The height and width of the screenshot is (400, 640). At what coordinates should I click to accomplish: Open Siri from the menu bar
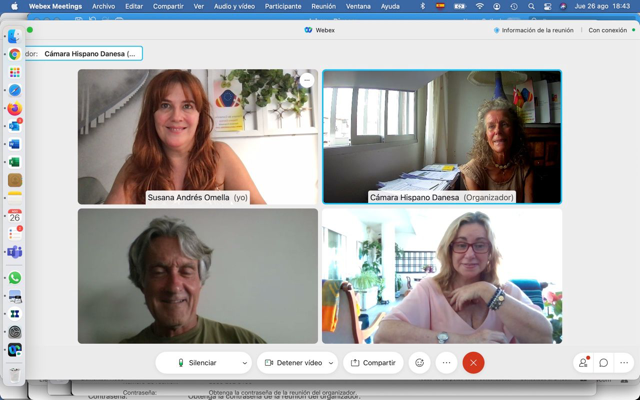point(563,6)
